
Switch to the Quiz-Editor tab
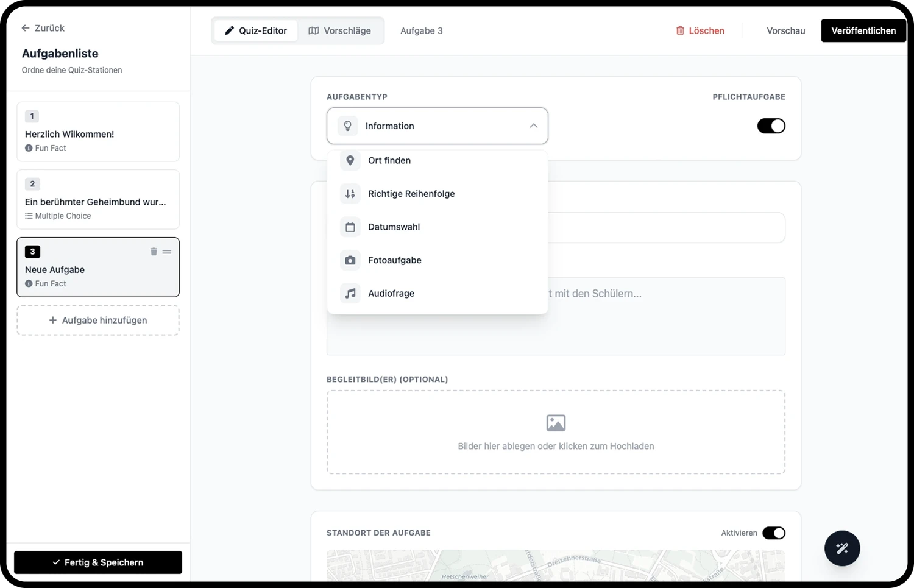point(256,30)
